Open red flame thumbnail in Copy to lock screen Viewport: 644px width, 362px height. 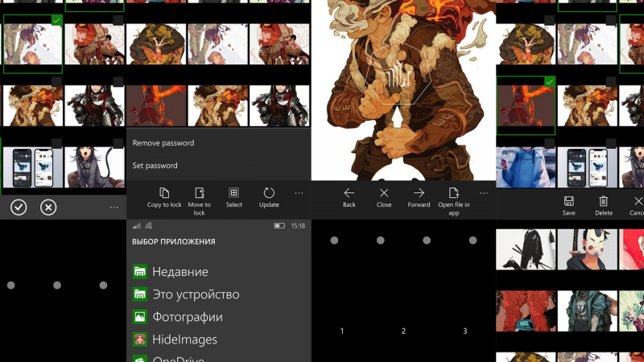click(156, 105)
